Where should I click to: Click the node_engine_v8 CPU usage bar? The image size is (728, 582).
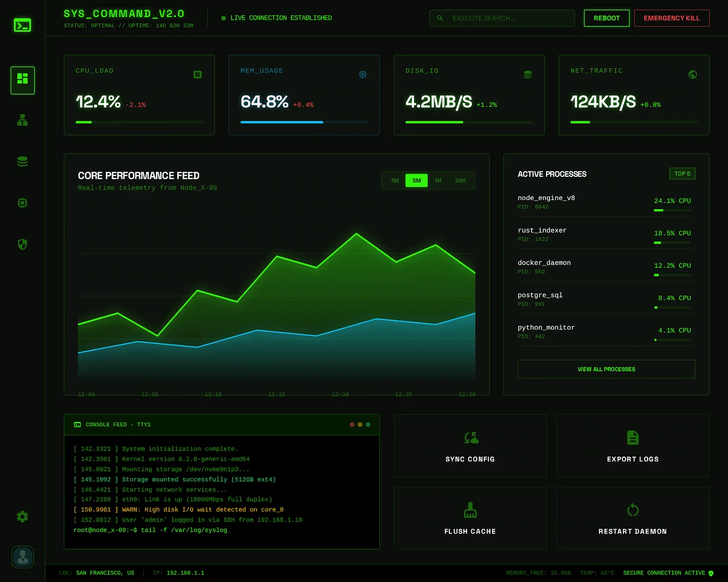coord(672,210)
